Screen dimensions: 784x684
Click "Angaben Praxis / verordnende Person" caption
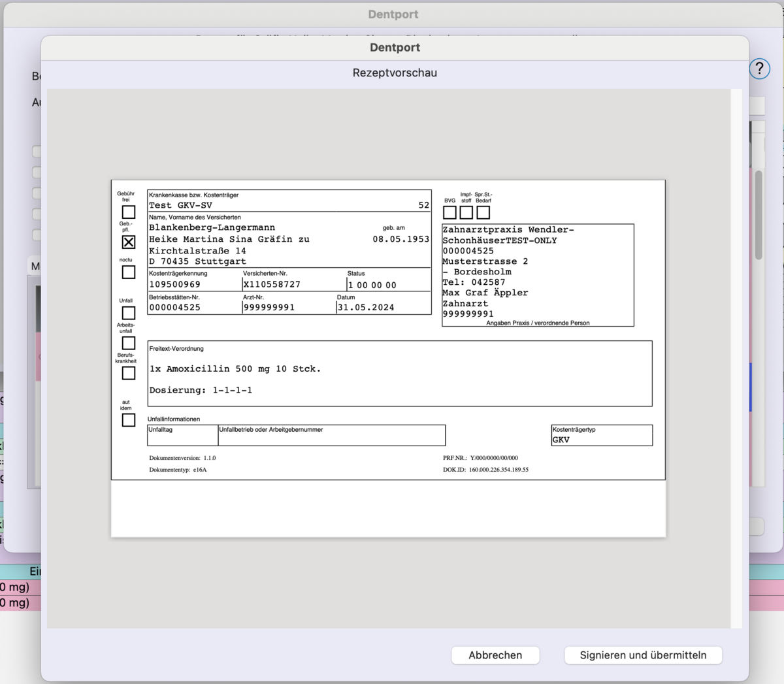coord(538,323)
